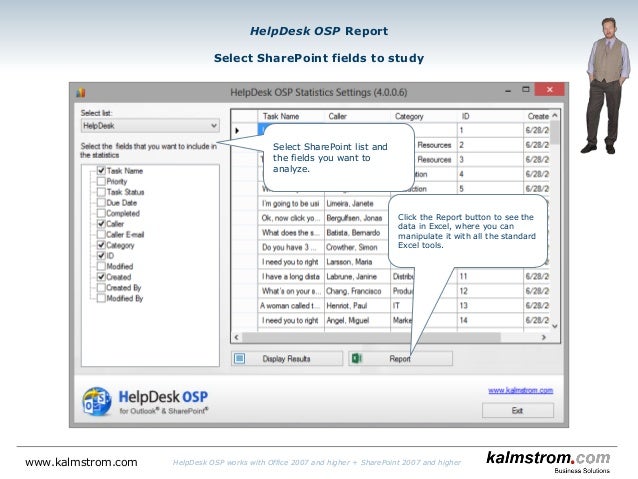Click the vertical scrollbar thumb
Image resolution: width=638 pixels, height=479 pixels.
point(555,133)
